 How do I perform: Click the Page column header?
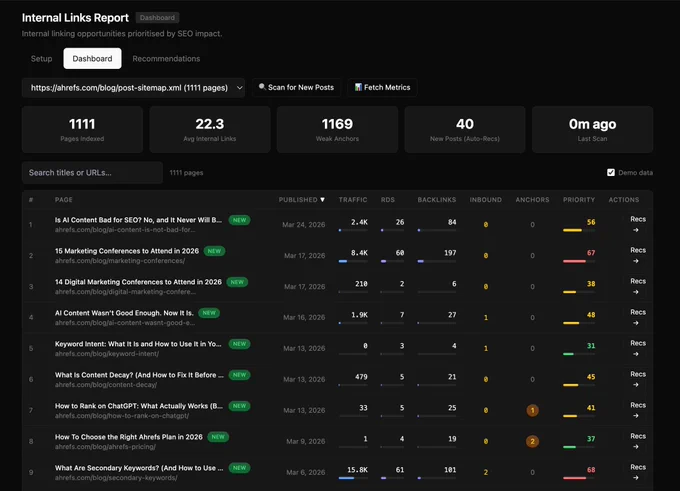(64, 200)
